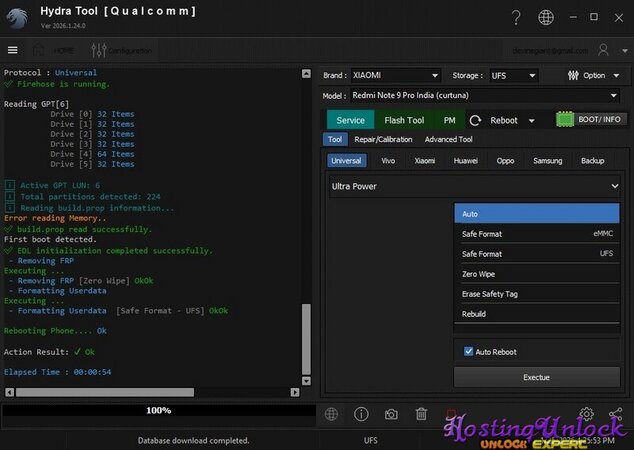Viewport: 634px width, 450px height.
Task: Open the Storage dropdown showing UFS
Action: 514,75
